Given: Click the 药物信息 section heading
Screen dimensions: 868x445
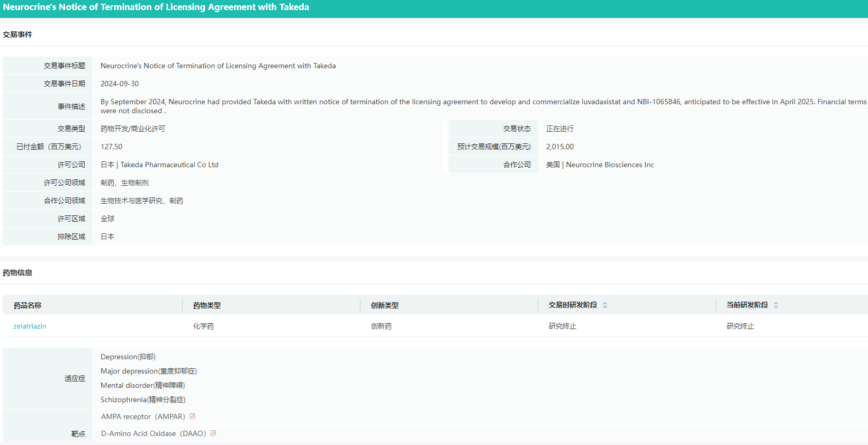Looking at the screenshot, I should click(17, 273).
